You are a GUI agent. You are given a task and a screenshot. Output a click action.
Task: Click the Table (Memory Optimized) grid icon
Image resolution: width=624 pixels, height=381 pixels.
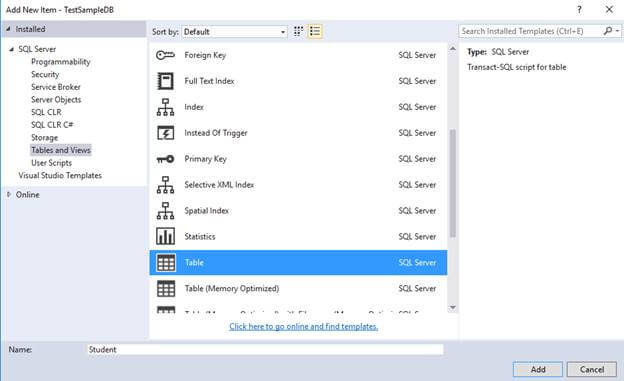tap(166, 288)
